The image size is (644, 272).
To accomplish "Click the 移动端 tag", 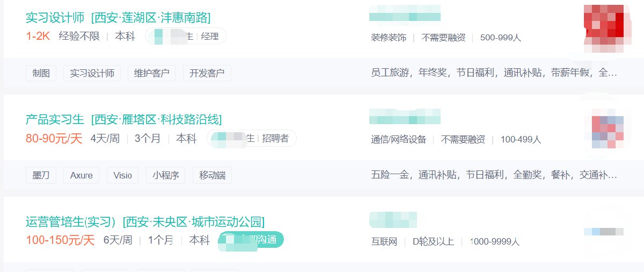I will [212, 175].
